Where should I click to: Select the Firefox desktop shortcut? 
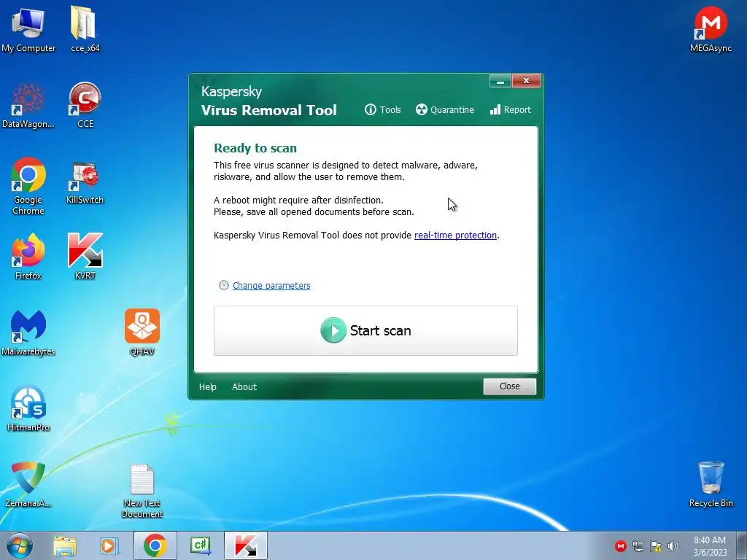click(x=28, y=257)
